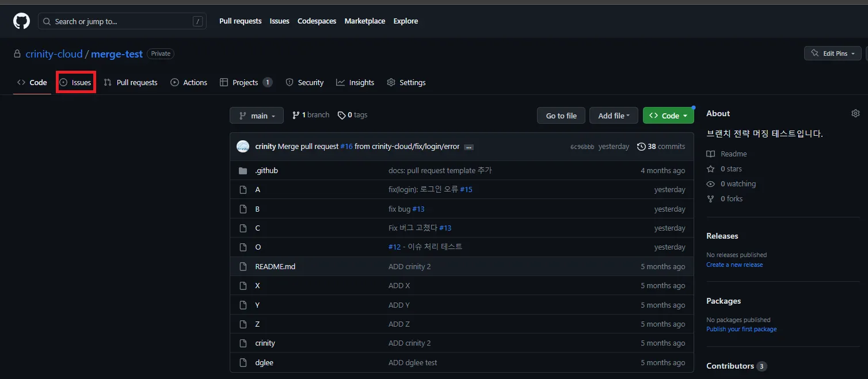Open Explore in top navigation

click(x=406, y=21)
